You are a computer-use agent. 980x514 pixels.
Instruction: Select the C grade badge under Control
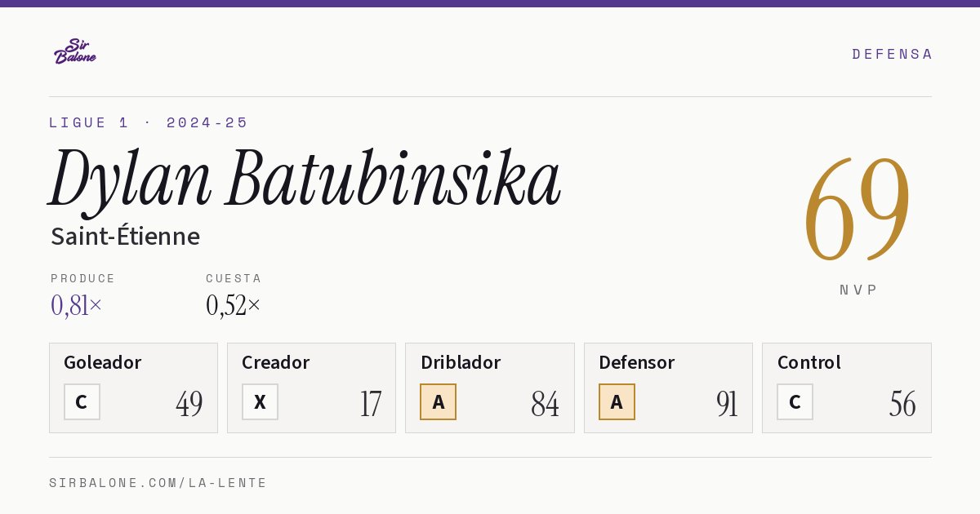[x=795, y=401]
